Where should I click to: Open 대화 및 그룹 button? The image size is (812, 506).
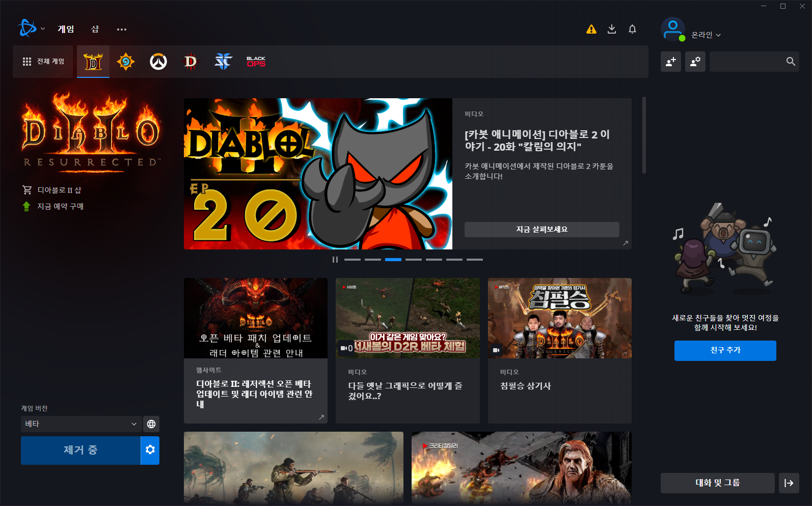[718, 483]
